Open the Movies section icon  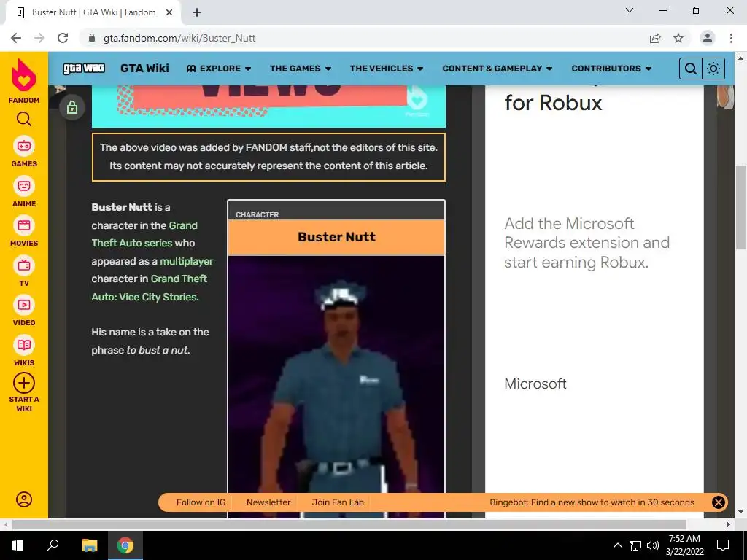coord(24,225)
